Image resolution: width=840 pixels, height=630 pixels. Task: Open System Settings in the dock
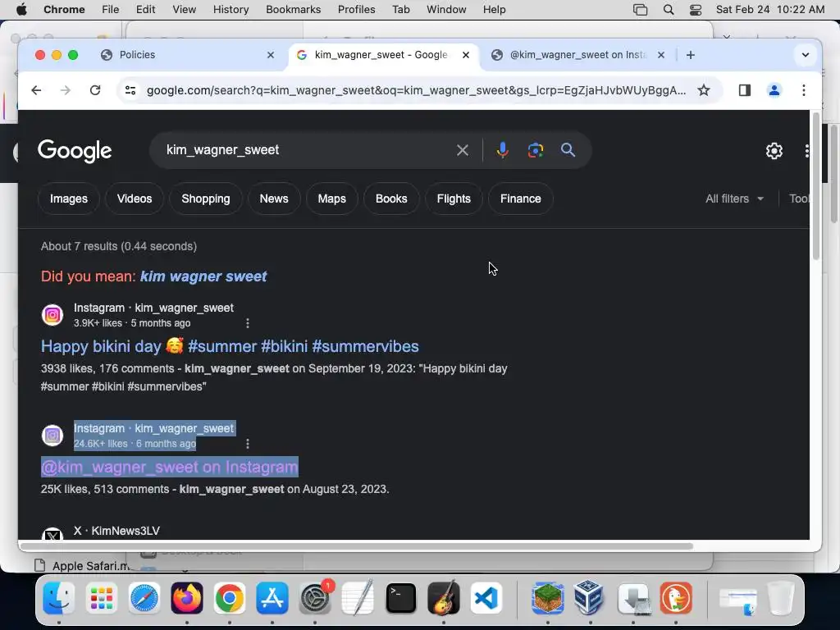click(x=315, y=598)
